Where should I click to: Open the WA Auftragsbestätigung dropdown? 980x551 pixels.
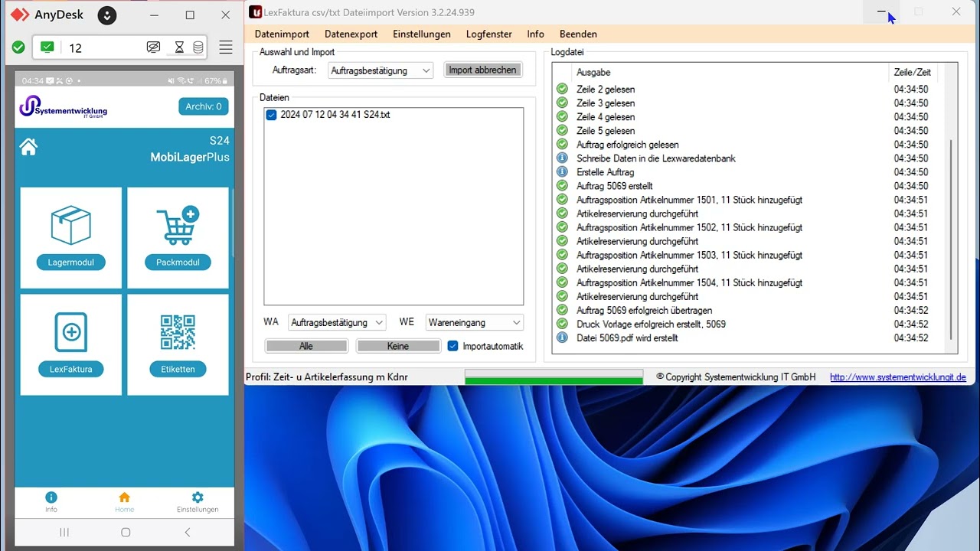(379, 323)
